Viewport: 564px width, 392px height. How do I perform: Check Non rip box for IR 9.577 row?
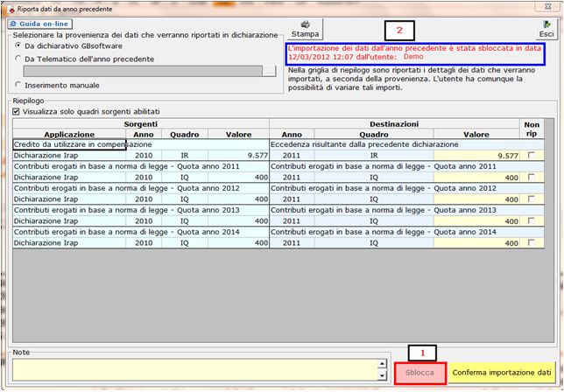tap(531, 155)
